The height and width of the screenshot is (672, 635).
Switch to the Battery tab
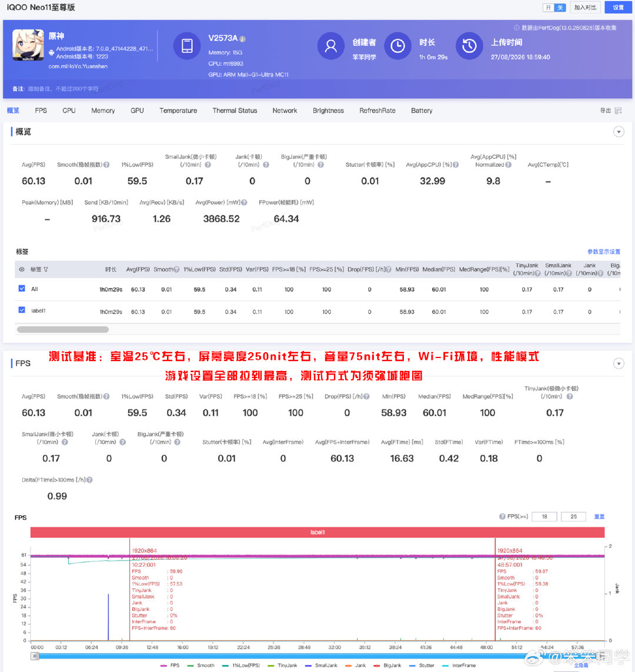pyautogui.click(x=422, y=111)
